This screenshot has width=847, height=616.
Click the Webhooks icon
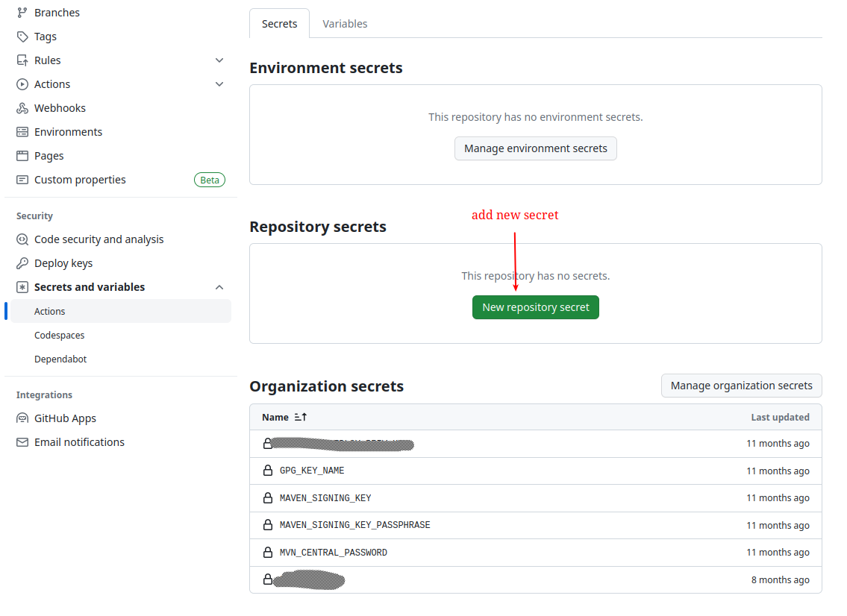[22, 108]
